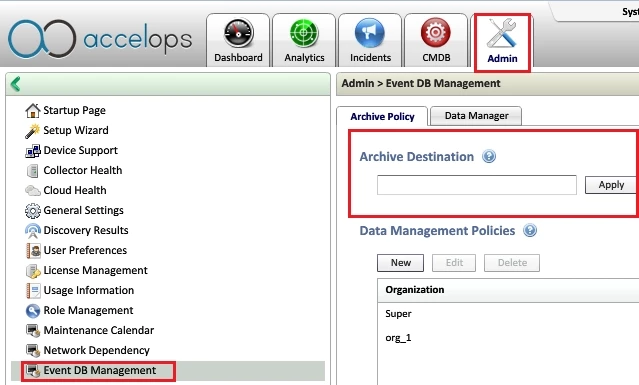Select License Management in the sidebar
This screenshot has width=639, height=385.
click(x=96, y=270)
